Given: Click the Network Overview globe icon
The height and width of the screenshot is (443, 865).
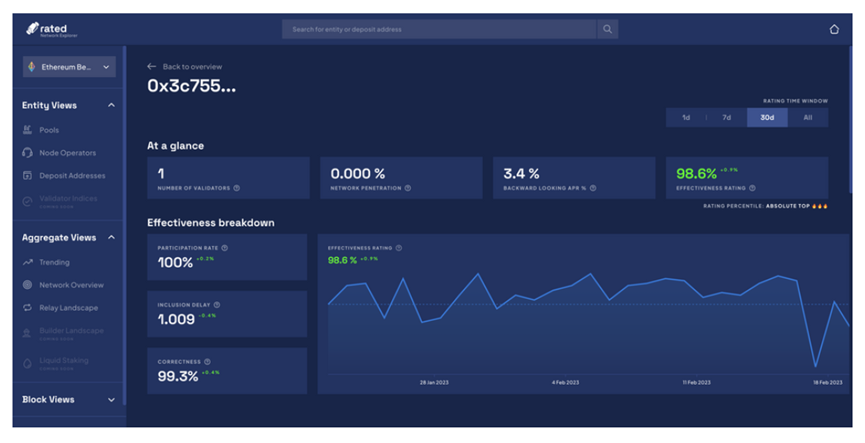Looking at the screenshot, I should point(28,285).
